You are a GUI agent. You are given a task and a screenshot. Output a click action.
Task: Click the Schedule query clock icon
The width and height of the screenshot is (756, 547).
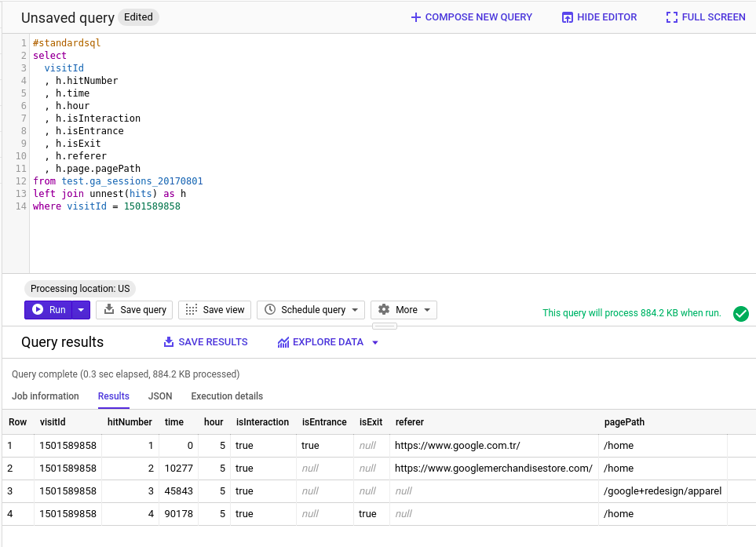click(270, 310)
